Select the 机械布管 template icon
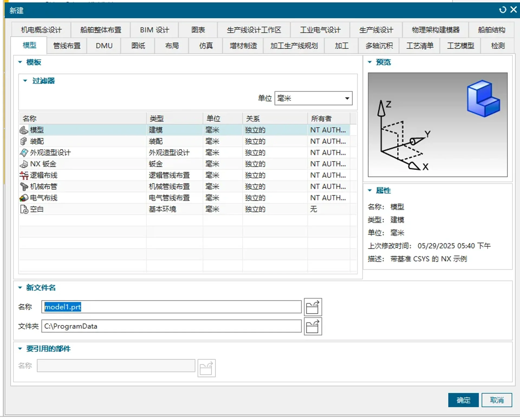Viewport: 520px width, 420px height. coord(24,187)
